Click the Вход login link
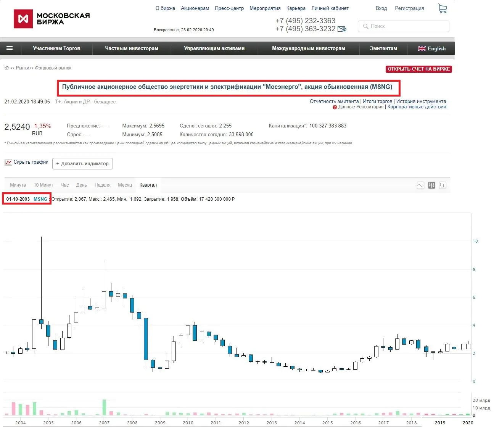This screenshot has height=448, width=494. tap(381, 8)
